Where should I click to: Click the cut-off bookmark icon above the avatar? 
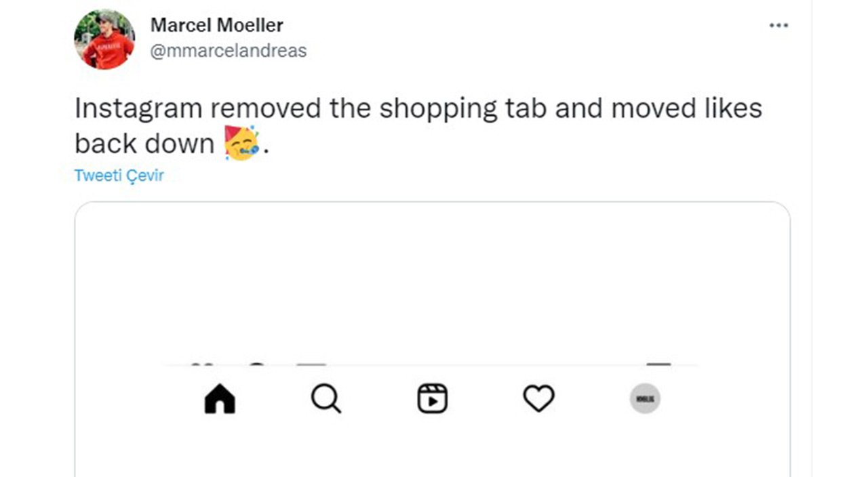coord(658,366)
